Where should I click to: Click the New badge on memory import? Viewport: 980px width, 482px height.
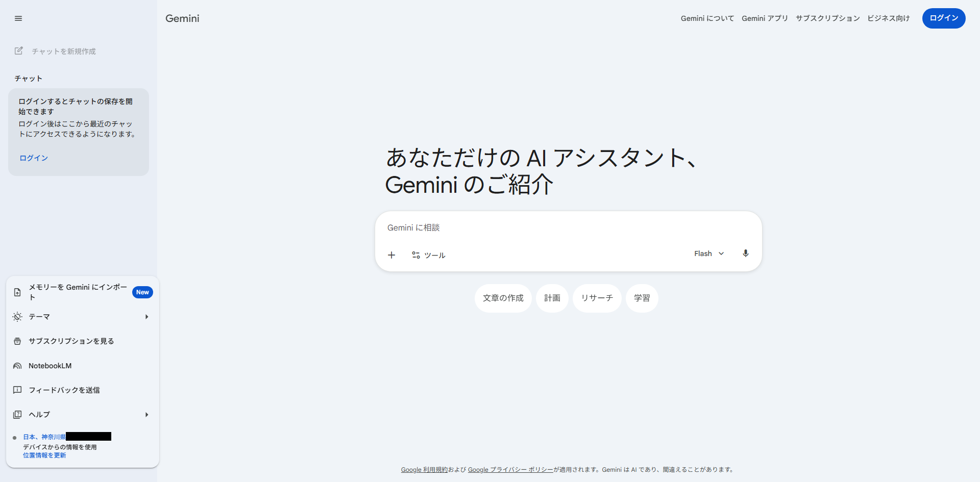coord(142,292)
